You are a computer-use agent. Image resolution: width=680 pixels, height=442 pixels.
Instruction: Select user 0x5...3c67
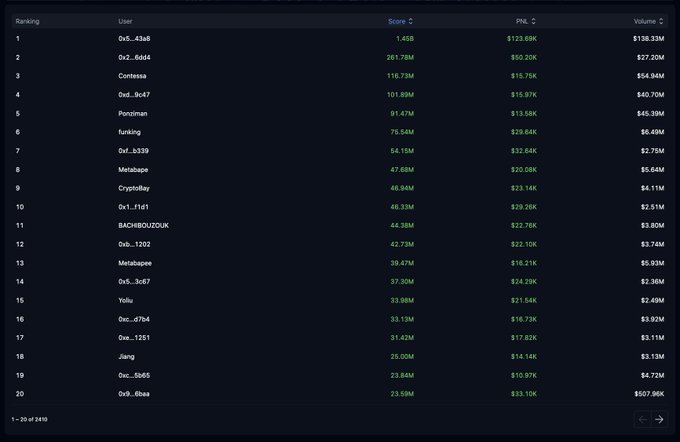click(134, 282)
